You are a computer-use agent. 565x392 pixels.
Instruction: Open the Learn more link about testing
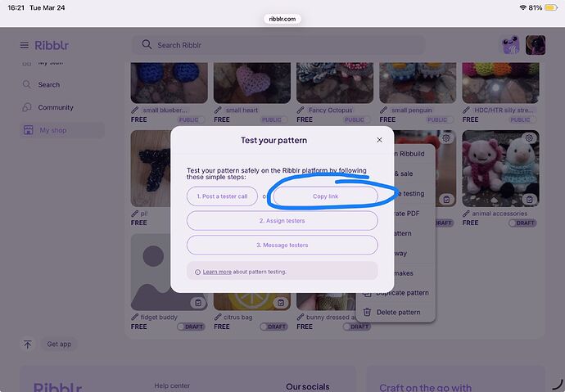pyautogui.click(x=217, y=272)
